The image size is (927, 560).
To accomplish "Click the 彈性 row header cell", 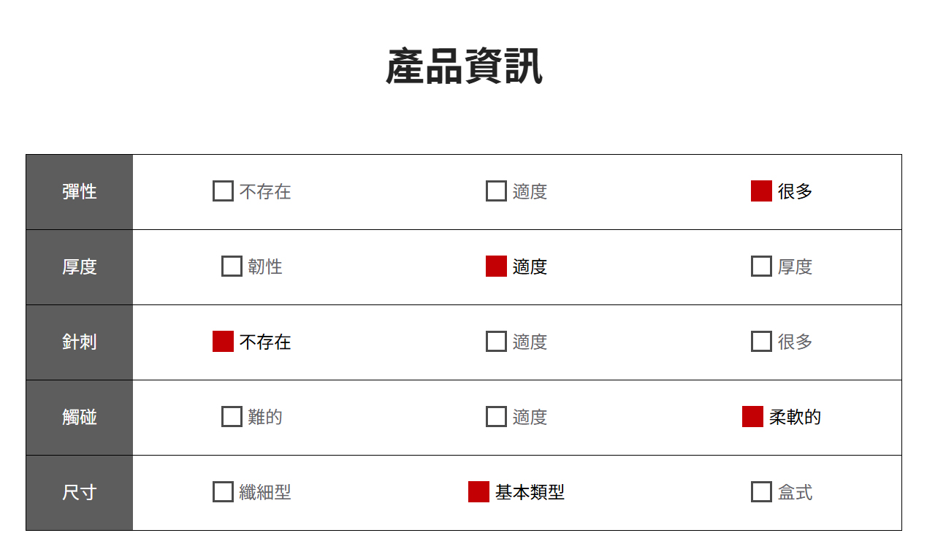I will 80,192.
